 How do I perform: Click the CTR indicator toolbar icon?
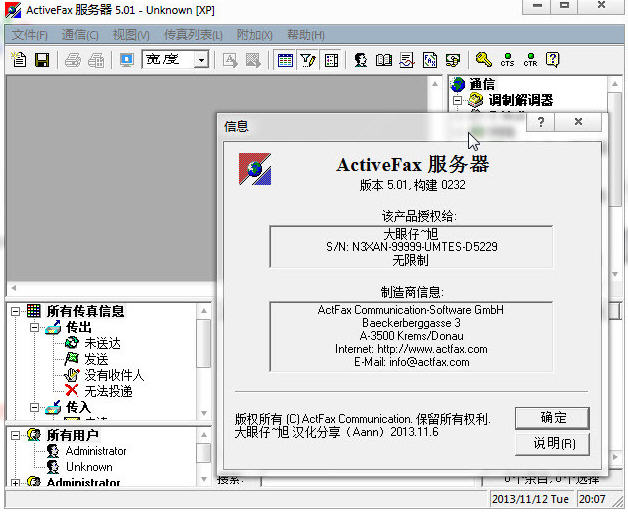pyautogui.click(x=530, y=59)
